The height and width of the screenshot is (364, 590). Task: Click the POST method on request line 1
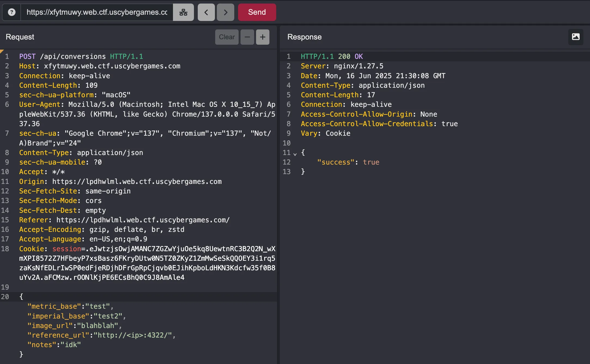pos(27,56)
